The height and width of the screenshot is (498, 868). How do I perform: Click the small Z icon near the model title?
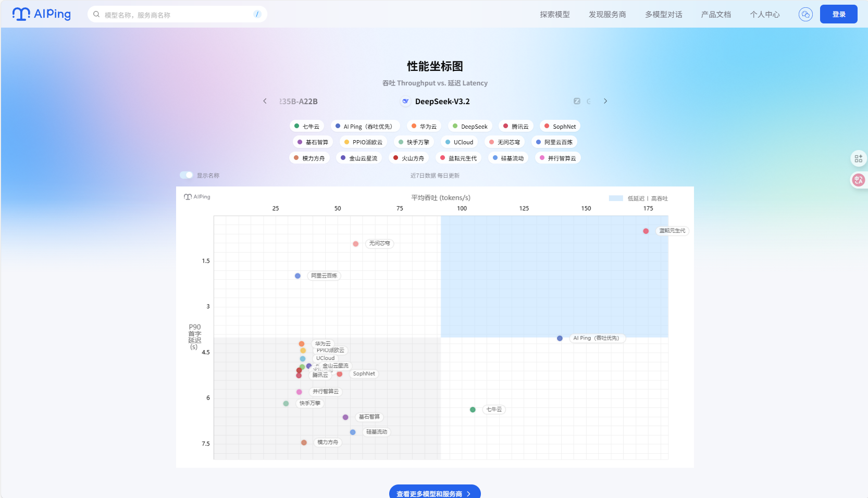pos(577,101)
